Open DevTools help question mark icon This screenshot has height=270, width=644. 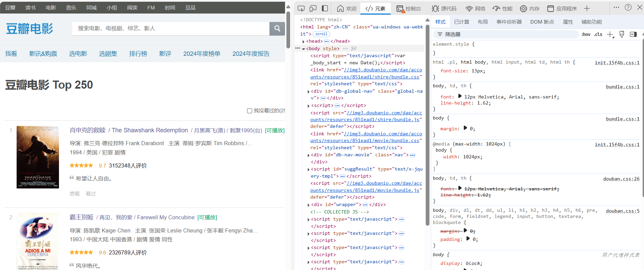[628, 7]
